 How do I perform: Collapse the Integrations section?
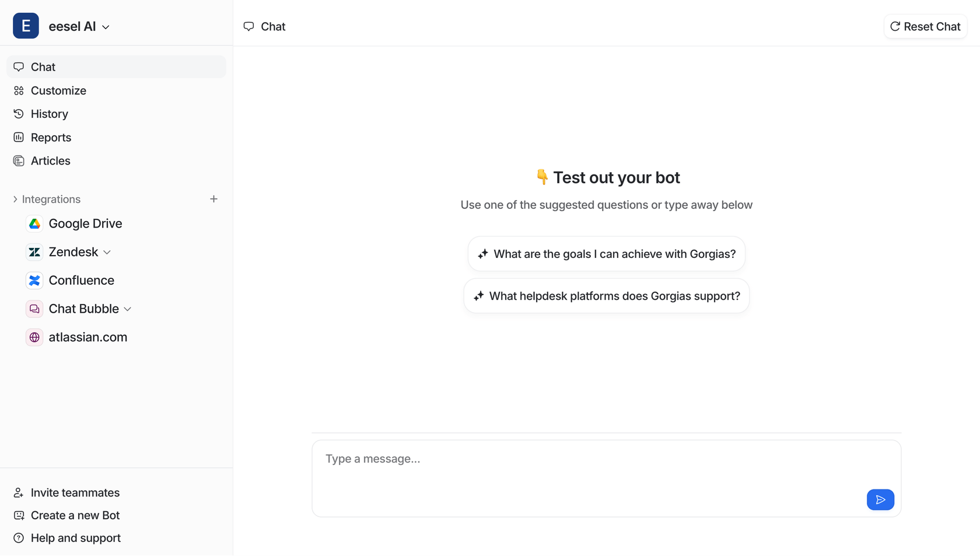(x=15, y=199)
